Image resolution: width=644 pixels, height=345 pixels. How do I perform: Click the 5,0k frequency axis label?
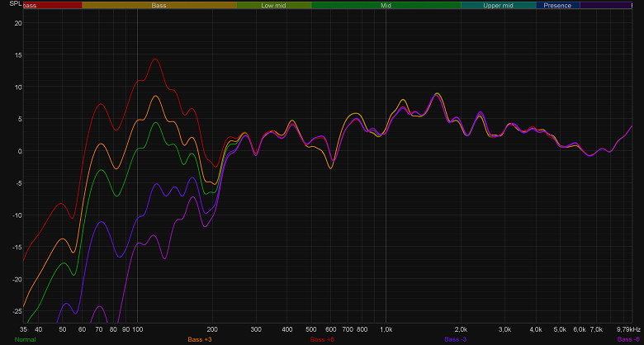tap(561, 329)
